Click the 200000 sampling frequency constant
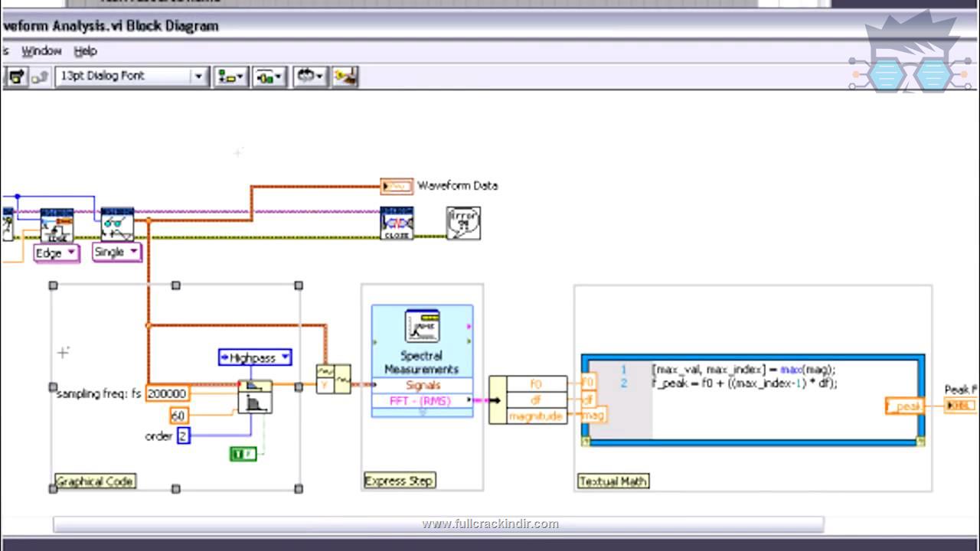 167,393
